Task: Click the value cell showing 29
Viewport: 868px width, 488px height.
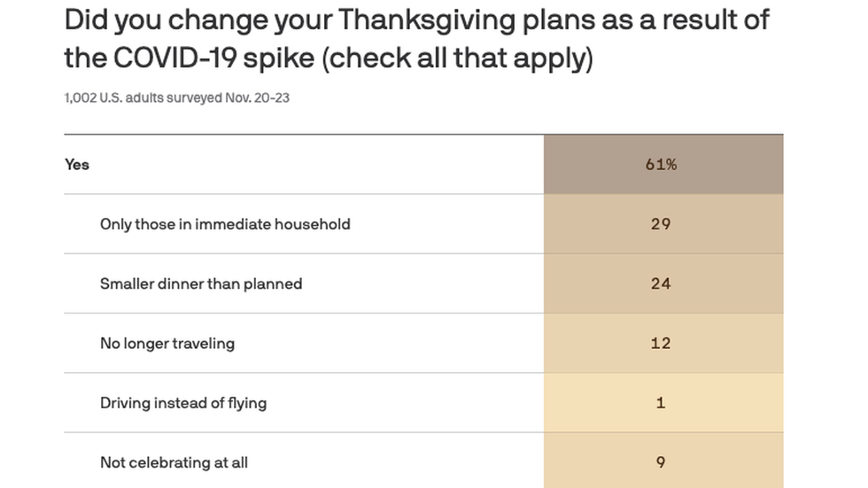Action: [663, 224]
